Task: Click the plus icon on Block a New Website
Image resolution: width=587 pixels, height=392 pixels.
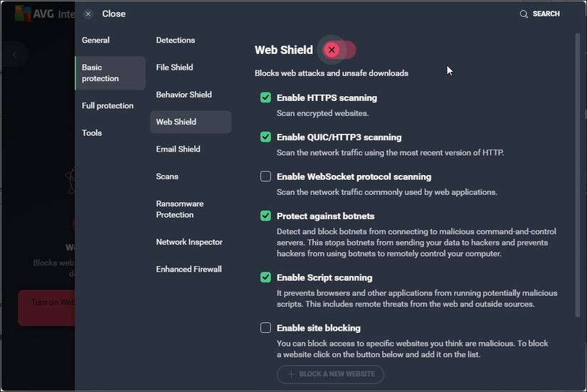Action: pyautogui.click(x=290, y=374)
